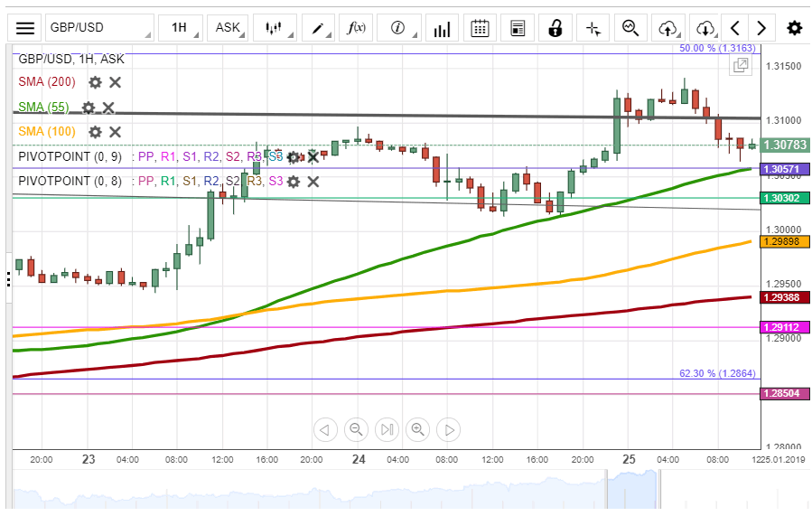Screen dimensions: 812x516
Task: Open the f(x) indicators menu
Action: point(357,28)
